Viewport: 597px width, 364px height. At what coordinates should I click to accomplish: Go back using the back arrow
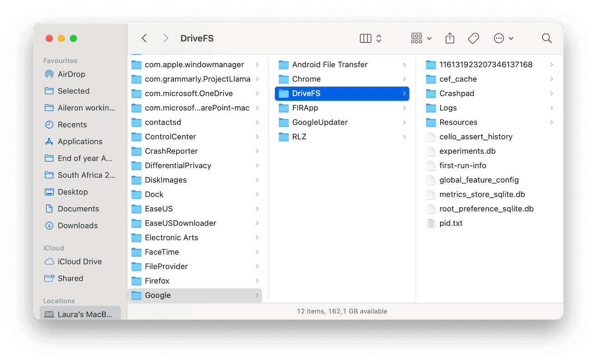click(144, 38)
